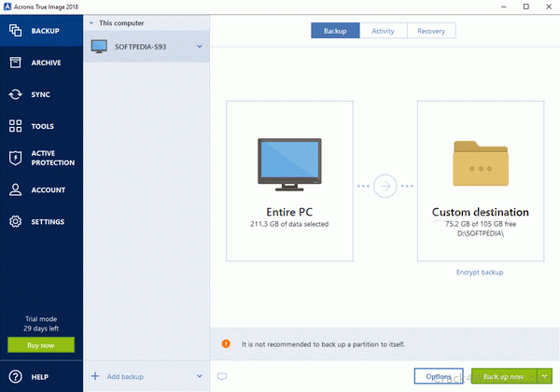This screenshot has height=392, width=560.
Task: Click the Entire PC title text
Action: point(289,212)
